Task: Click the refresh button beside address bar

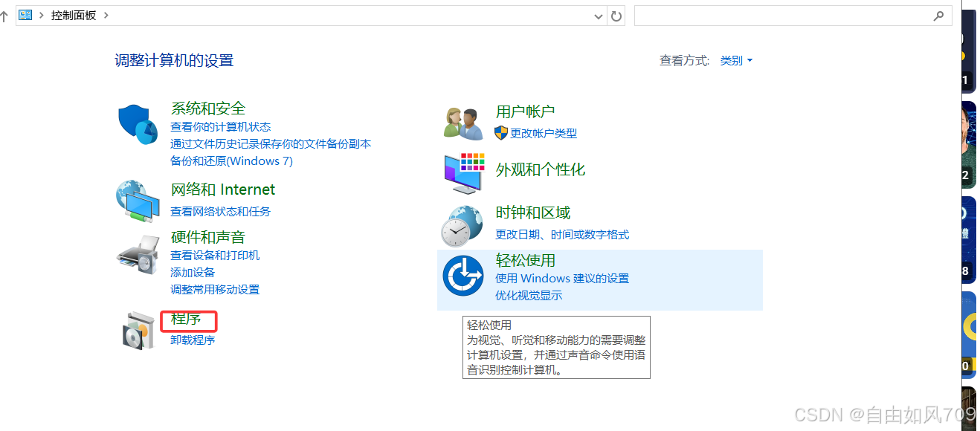Action: point(616,16)
